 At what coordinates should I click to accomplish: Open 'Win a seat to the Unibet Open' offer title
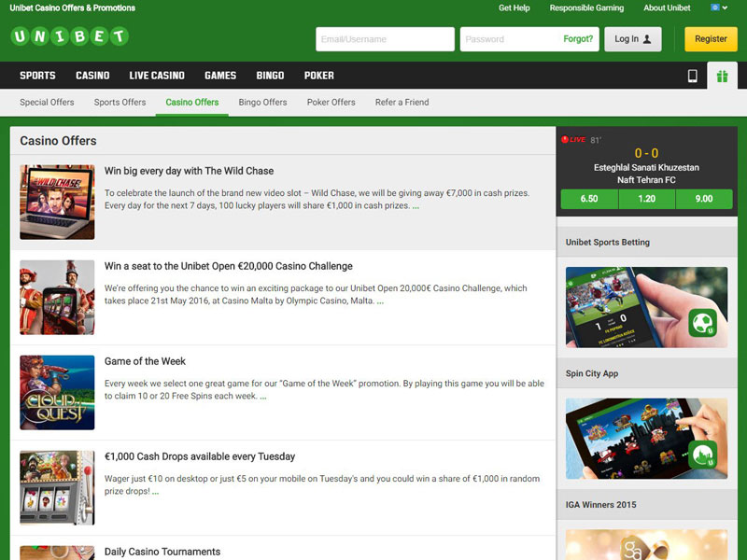point(229,266)
